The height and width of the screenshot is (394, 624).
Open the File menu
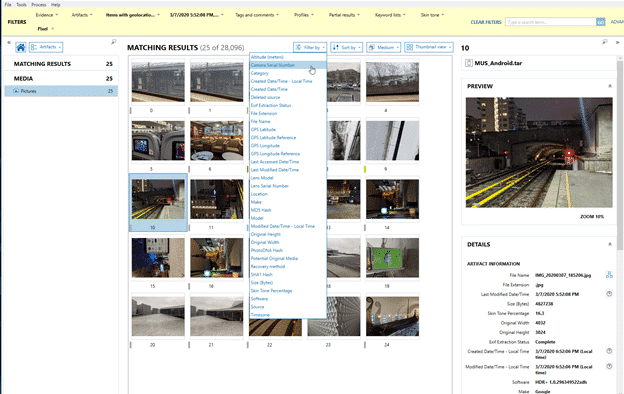point(8,5)
